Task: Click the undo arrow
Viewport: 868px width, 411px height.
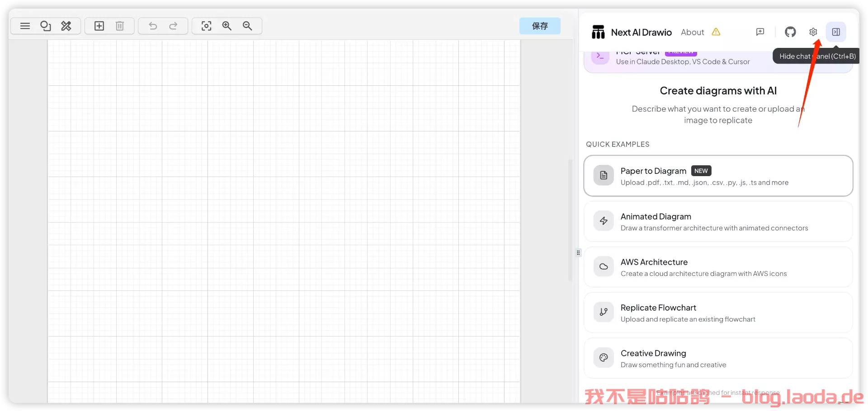Action: coord(153,26)
